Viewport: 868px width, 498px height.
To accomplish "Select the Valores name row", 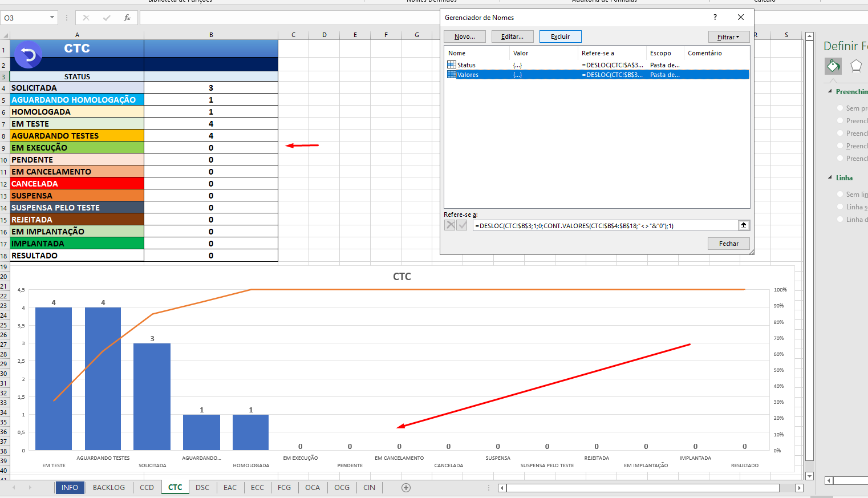I will 597,74.
